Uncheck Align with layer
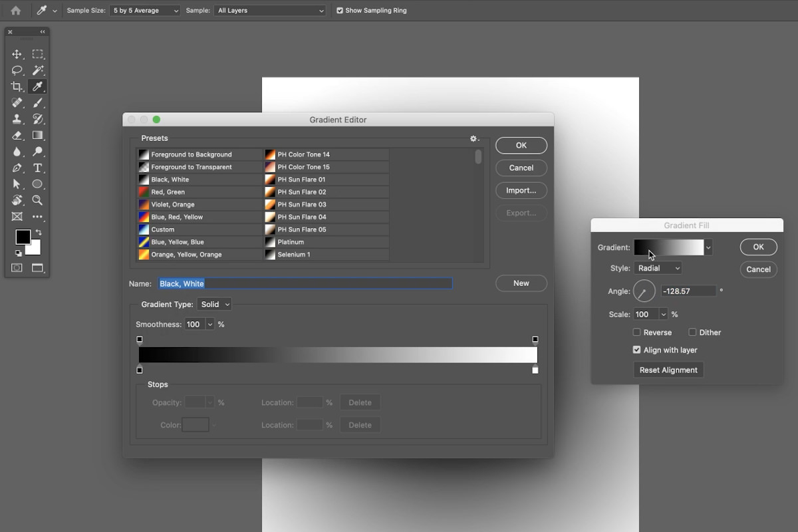 637,350
